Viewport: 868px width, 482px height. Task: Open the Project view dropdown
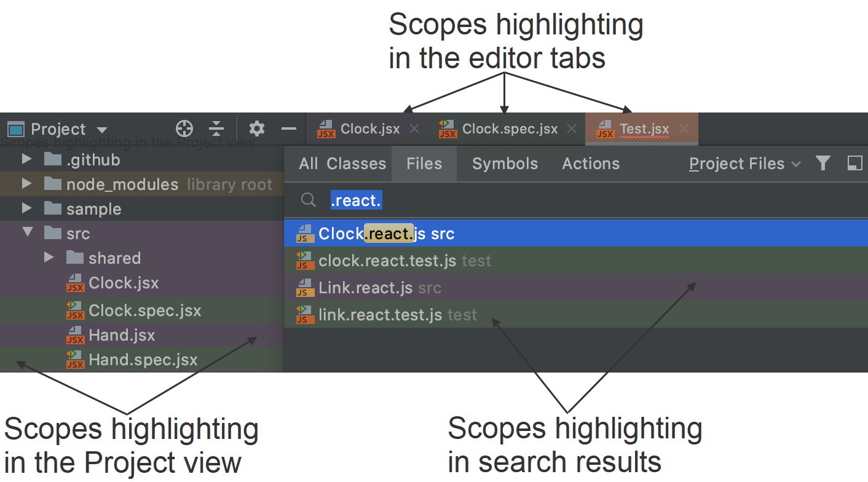point(103,129)
